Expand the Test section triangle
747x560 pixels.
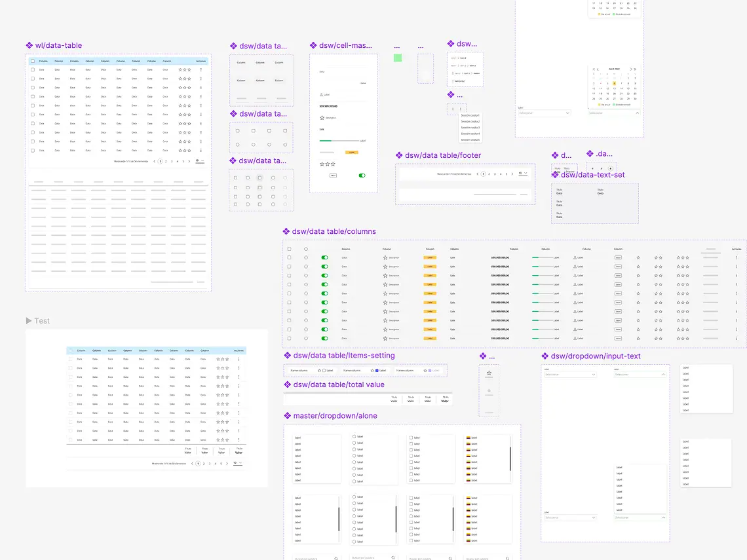click(28, 320)
